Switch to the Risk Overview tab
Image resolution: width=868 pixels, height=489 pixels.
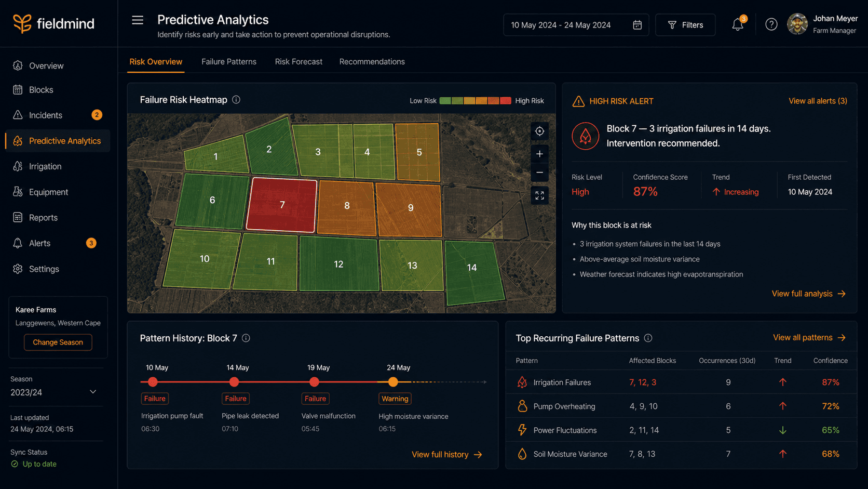(156, 62)
